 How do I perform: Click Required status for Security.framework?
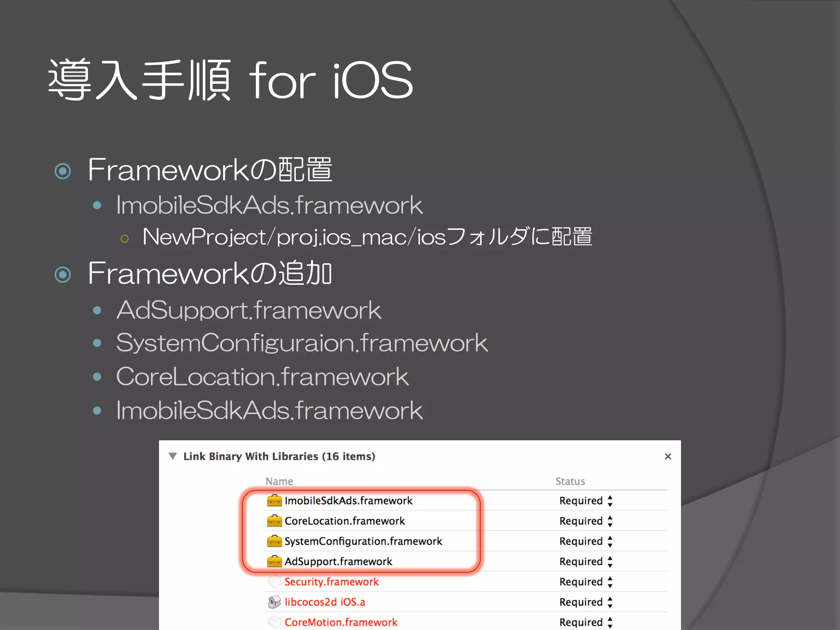point(581,582)
